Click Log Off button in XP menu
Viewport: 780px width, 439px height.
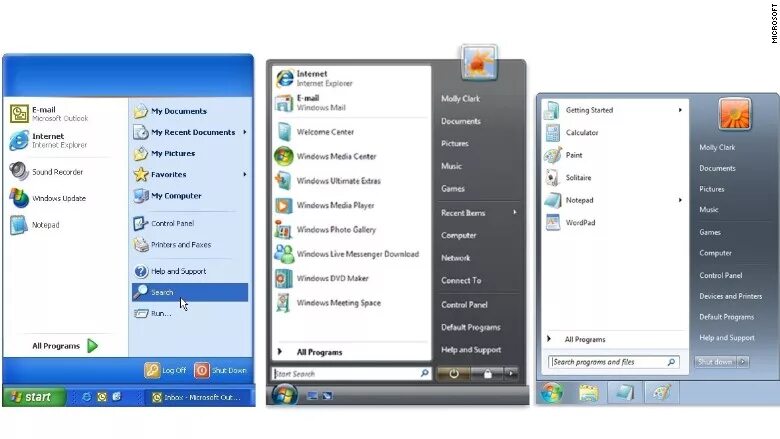click(165, 370)
